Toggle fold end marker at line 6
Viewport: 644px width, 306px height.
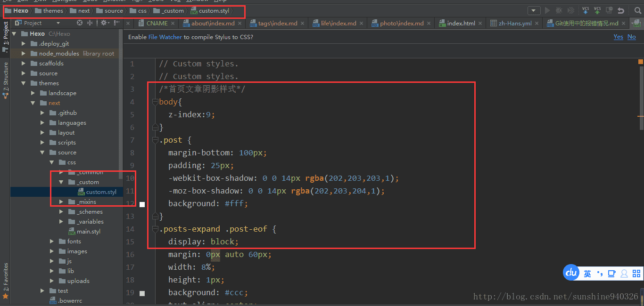point(155,127)
